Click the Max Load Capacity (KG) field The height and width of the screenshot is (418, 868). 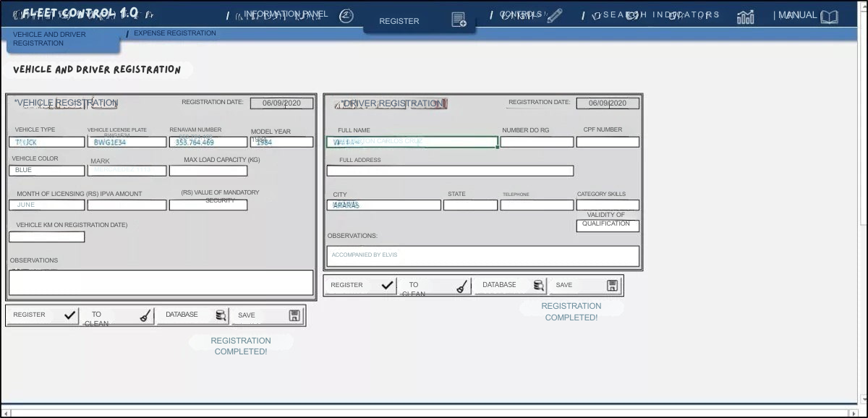[208, 171]
